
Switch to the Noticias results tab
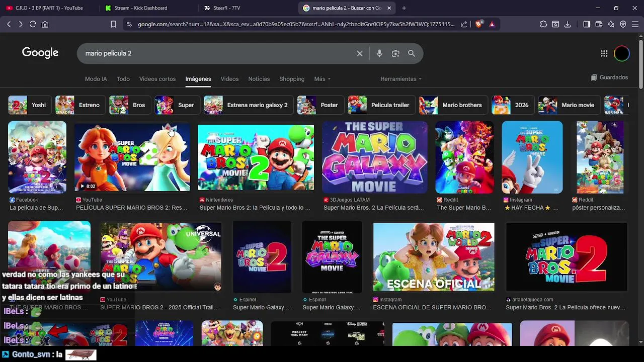tap(259, 79)
